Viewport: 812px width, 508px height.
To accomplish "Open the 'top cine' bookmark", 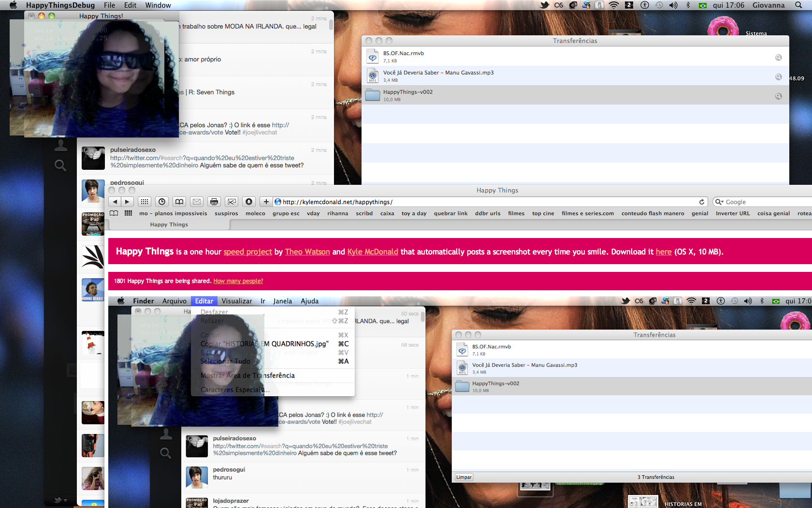I will point(543,213).
